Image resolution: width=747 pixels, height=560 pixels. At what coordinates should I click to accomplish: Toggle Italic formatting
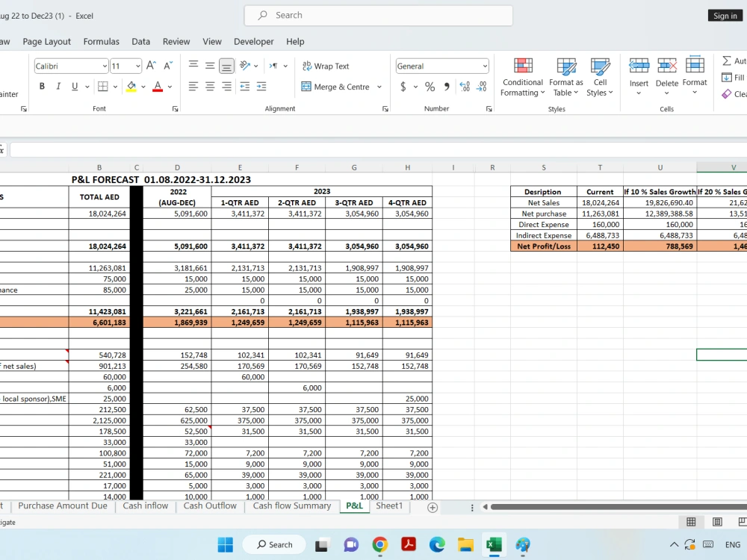58,87
